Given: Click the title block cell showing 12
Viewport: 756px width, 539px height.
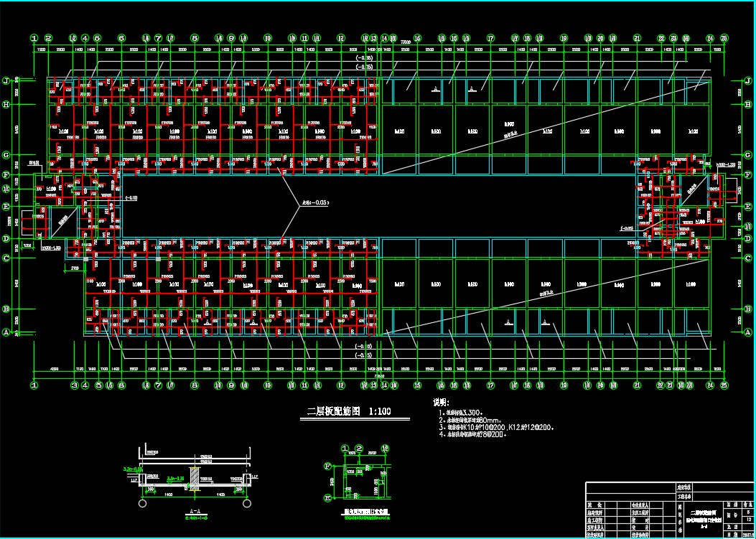Looking at the screenshot, I should 748,520.
